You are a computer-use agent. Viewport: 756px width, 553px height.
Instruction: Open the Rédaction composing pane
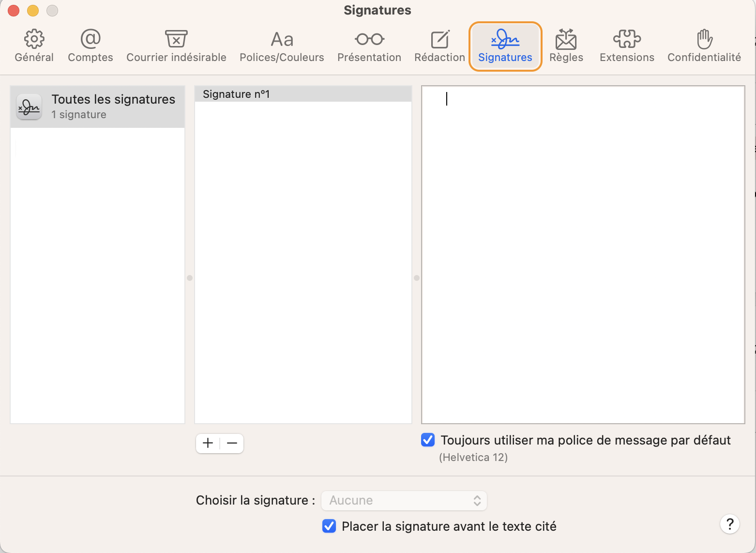click(439, 46)
